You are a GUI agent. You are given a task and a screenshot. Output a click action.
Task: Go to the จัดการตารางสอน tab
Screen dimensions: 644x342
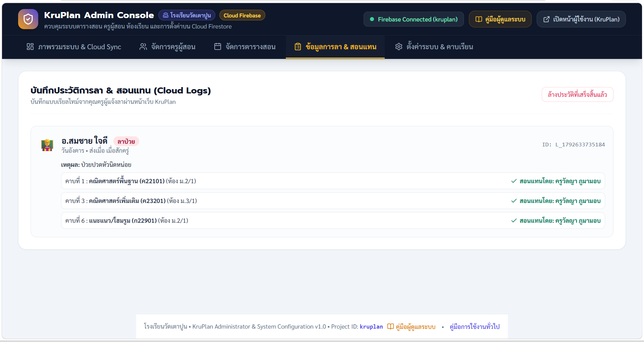(x=245, y=47)
